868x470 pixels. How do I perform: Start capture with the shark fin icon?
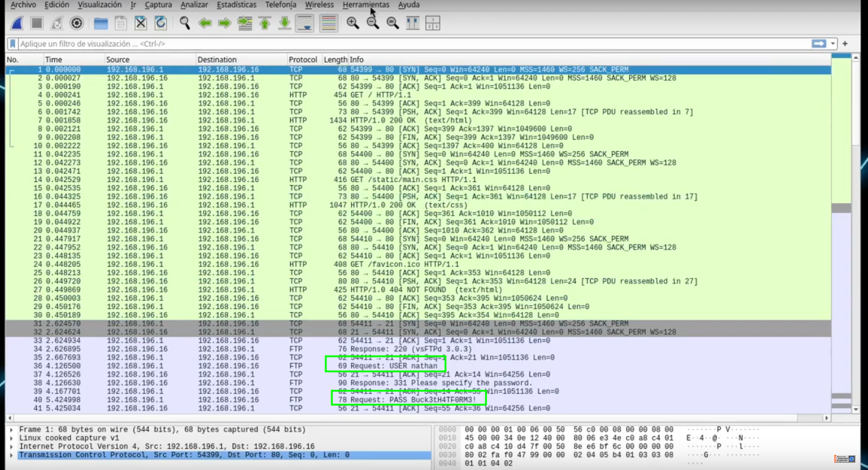coord(18,24)
